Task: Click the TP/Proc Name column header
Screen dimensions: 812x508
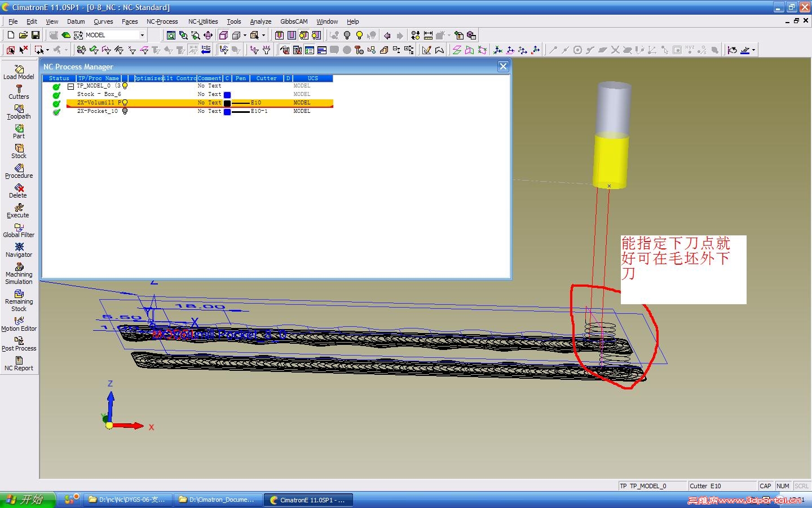Action: 99,78
